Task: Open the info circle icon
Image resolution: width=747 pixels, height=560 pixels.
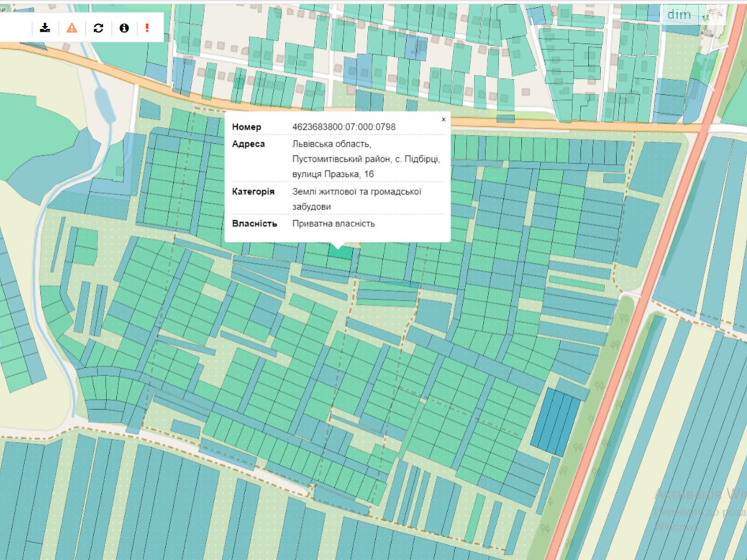Action: click(x=124, y=28)
